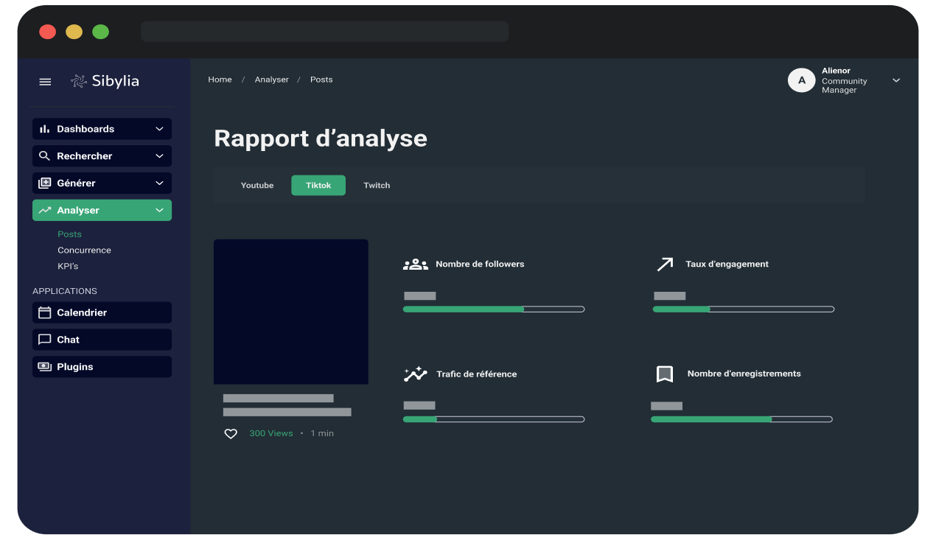
Task: Click the Trafic de référence progress bar
Action: pyautogui.click(x=494, y=419)
